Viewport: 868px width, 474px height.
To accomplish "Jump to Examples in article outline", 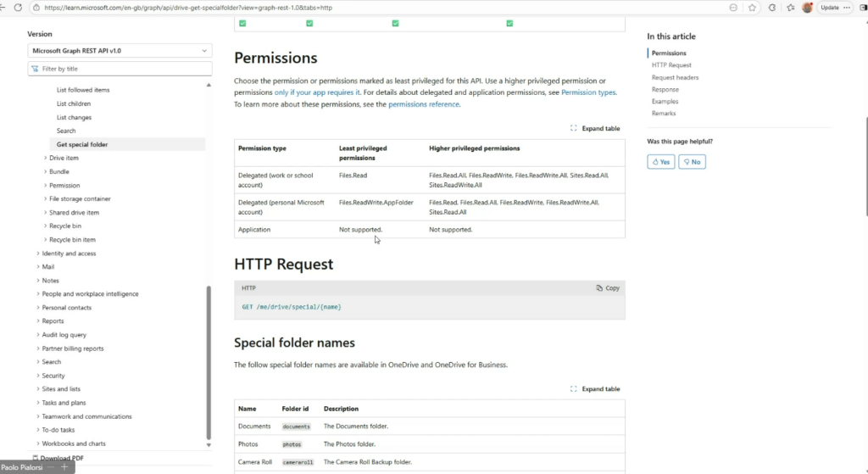I will point(665,102).
